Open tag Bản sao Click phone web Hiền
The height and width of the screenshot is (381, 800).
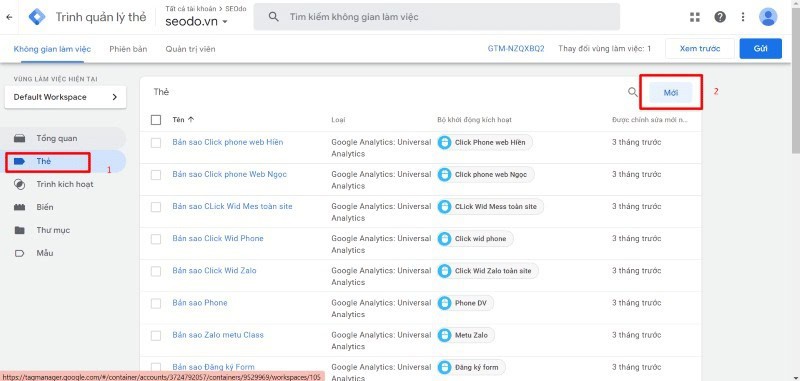pyautogui.click(x=228, y=142)
